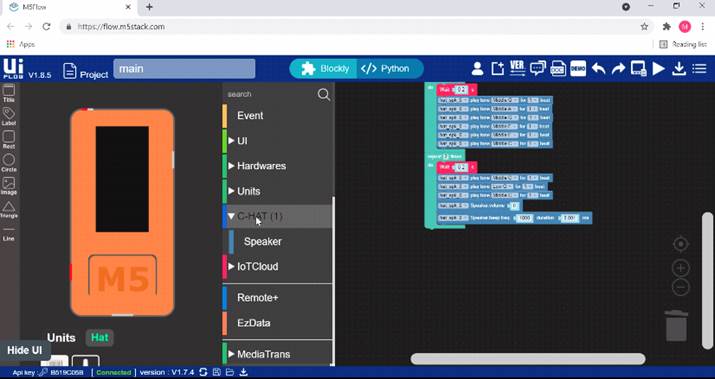This screenshot has height=379, width=715.
Task: Click the status bar download icon
Action: [244, 372]
